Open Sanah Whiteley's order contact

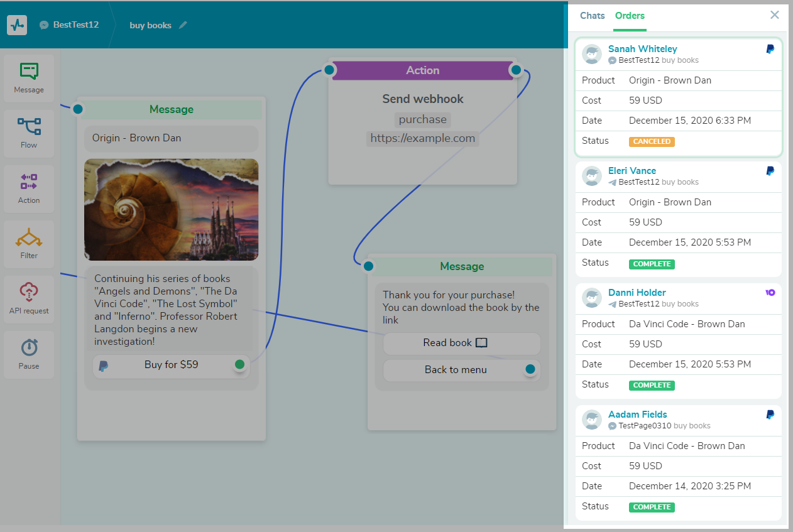(x=642, y=49)
